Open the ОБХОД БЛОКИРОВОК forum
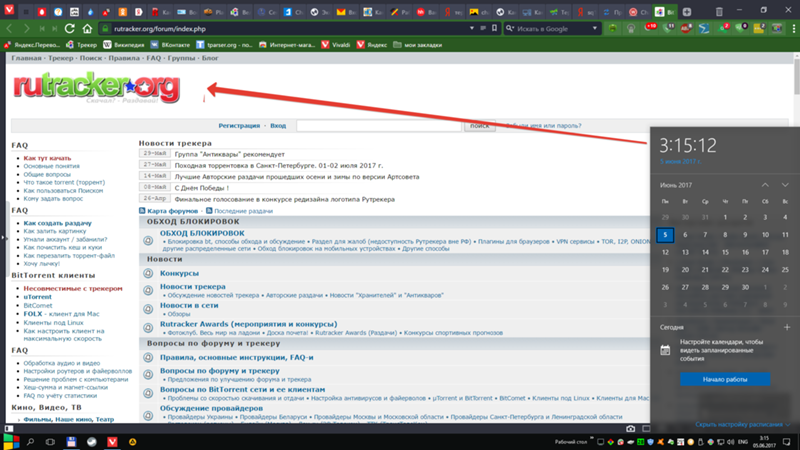 202,233
